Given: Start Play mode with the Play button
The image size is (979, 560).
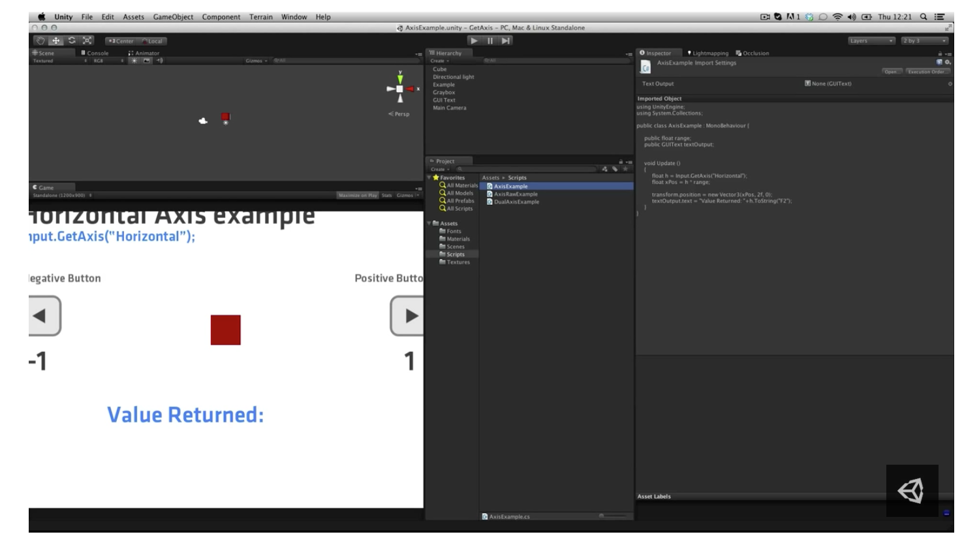Looking at the screenshot, I should pos(474,40).
